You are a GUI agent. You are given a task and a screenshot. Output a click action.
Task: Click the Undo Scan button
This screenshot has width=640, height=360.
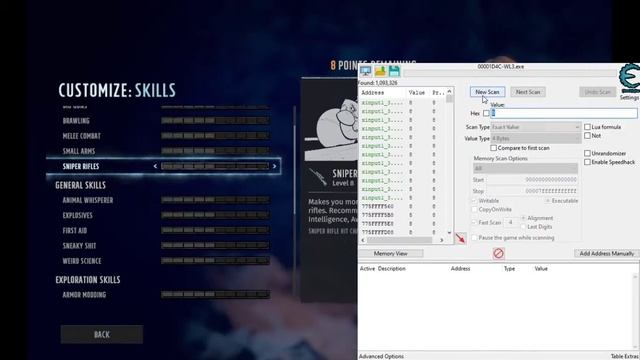(598, 92)
